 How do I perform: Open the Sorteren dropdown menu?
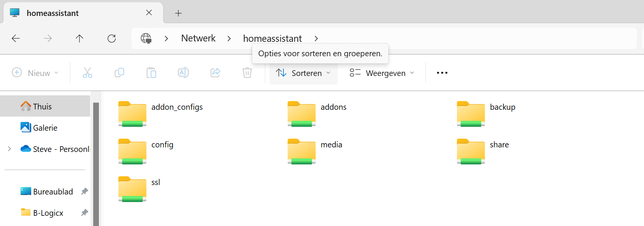(x=303, y=73)
